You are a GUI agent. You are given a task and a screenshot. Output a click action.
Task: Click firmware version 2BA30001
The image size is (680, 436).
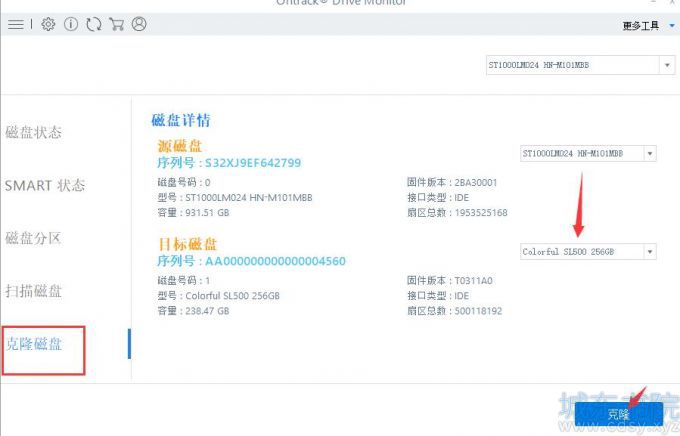pyautogui.click(x=476, y=182)
